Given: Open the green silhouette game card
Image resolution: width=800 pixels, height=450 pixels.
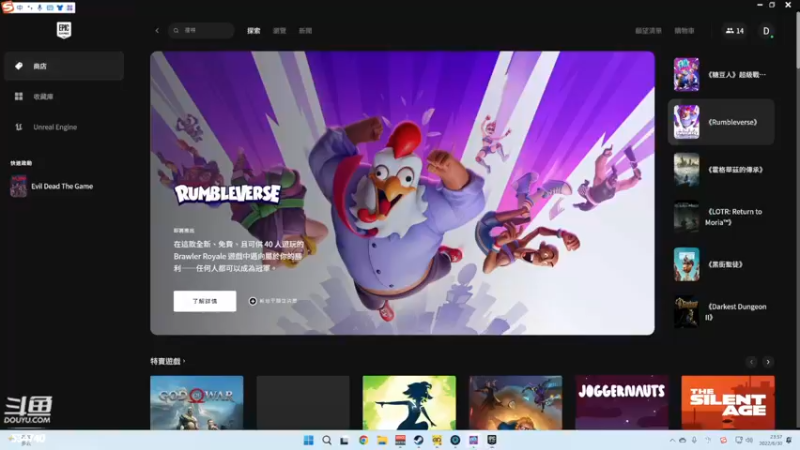Looking at the screenshot, I should pyautogui.click(x=409, y=403).
